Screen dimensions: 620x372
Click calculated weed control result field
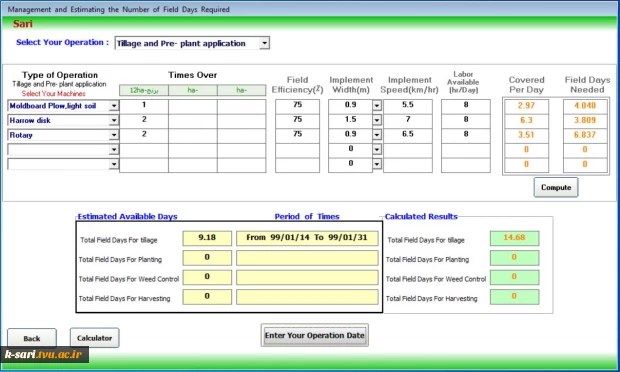pyautogui.click(x=514, y=277)
